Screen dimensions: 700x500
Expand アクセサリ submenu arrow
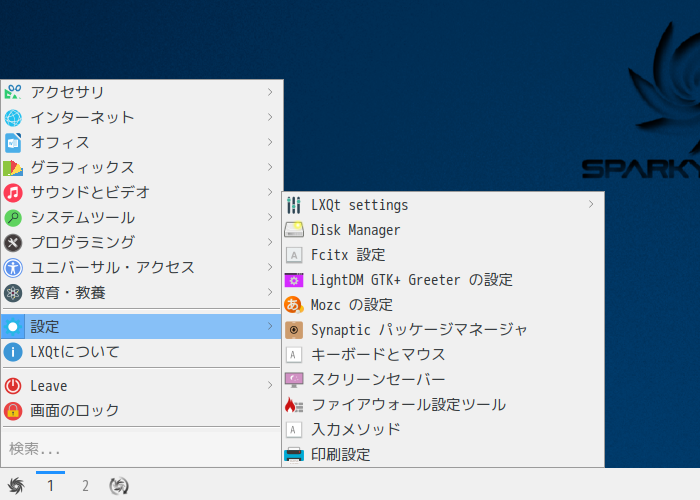tap(270, 92)
